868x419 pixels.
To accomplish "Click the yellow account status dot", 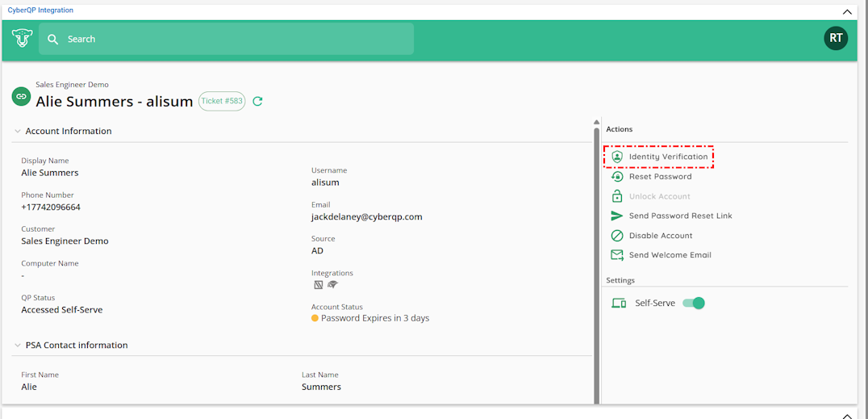I will coord(315,318).
